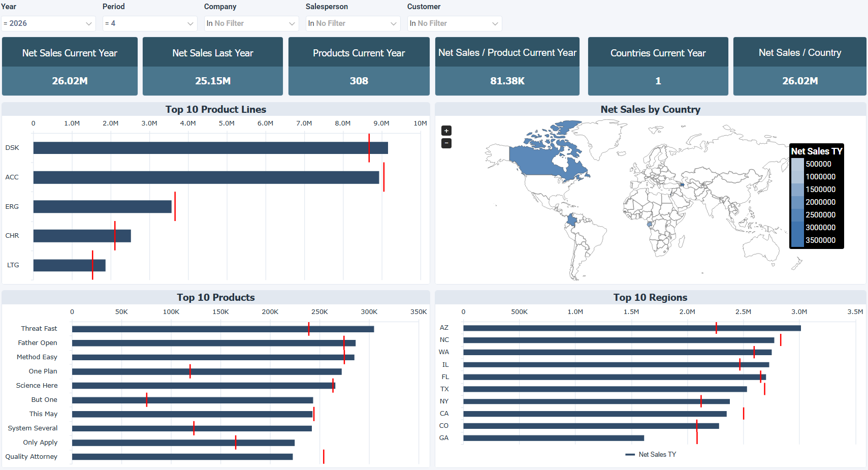Screen dimensions: 868x470
Task: Zoom in on the country map
Action: tap(446, 131)
